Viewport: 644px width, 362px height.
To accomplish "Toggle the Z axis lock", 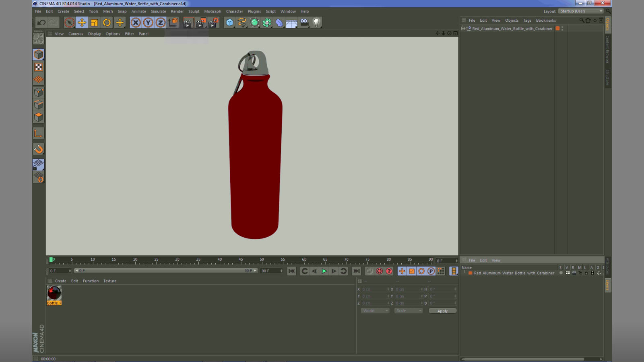I will 161,23.
